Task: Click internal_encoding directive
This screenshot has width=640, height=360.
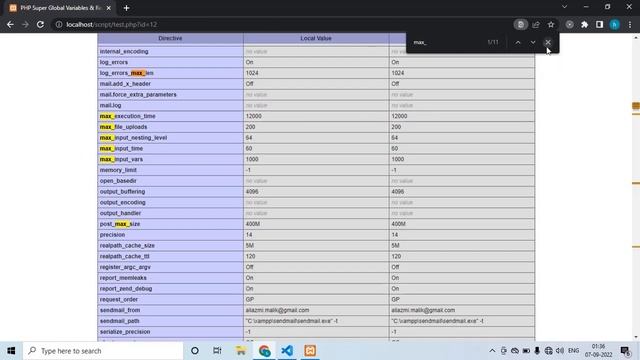Action: (x=124, y=51)
